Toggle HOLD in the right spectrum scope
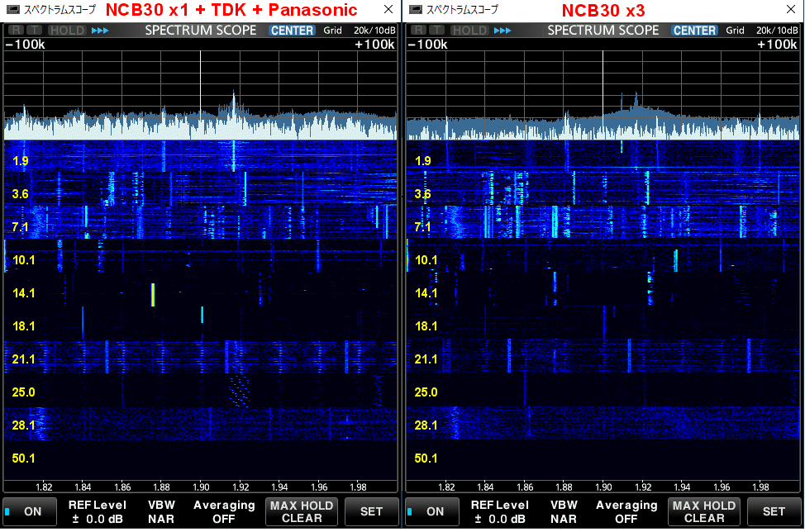The image size is (805, 532). [x=469, y=31]
